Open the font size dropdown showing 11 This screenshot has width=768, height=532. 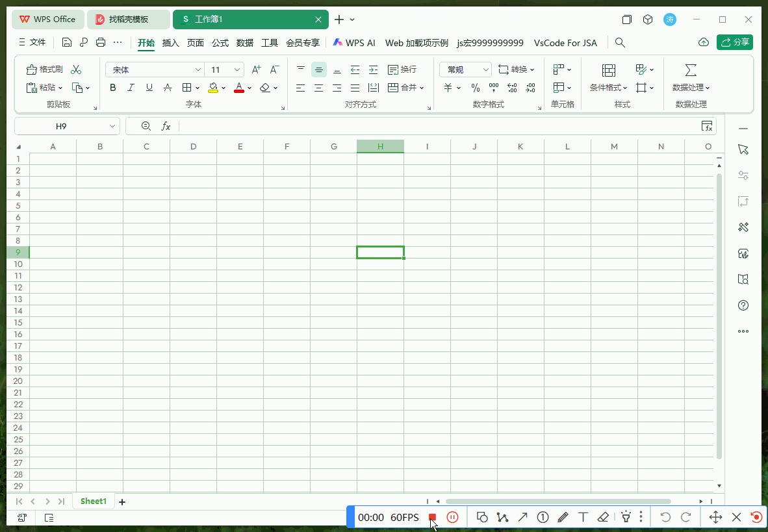pos(237,70)
